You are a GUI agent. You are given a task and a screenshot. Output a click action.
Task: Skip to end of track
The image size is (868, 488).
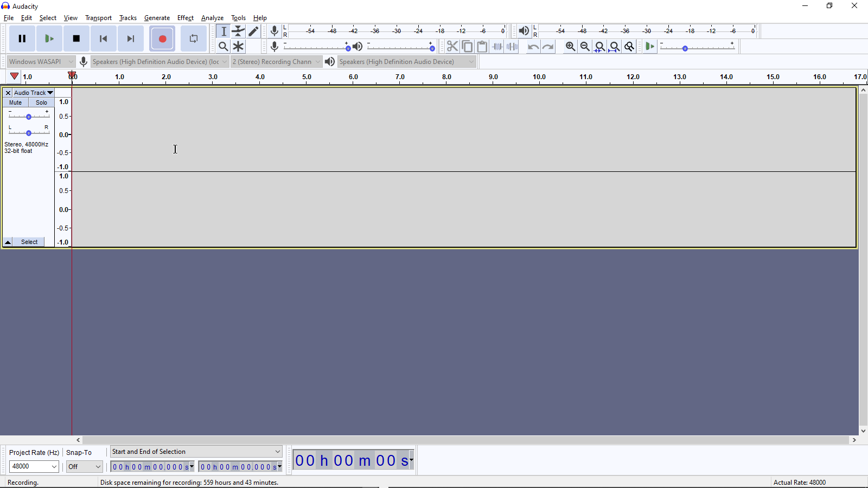131,38
